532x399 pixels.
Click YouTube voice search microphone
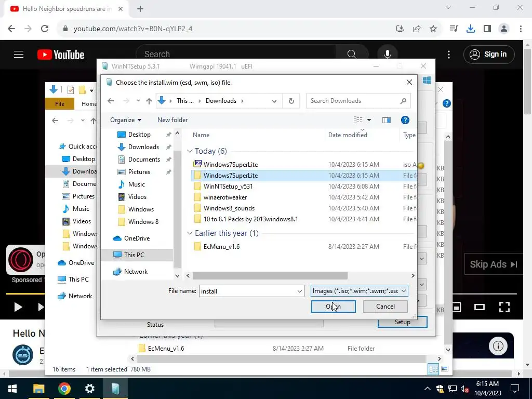click(387, 54)
